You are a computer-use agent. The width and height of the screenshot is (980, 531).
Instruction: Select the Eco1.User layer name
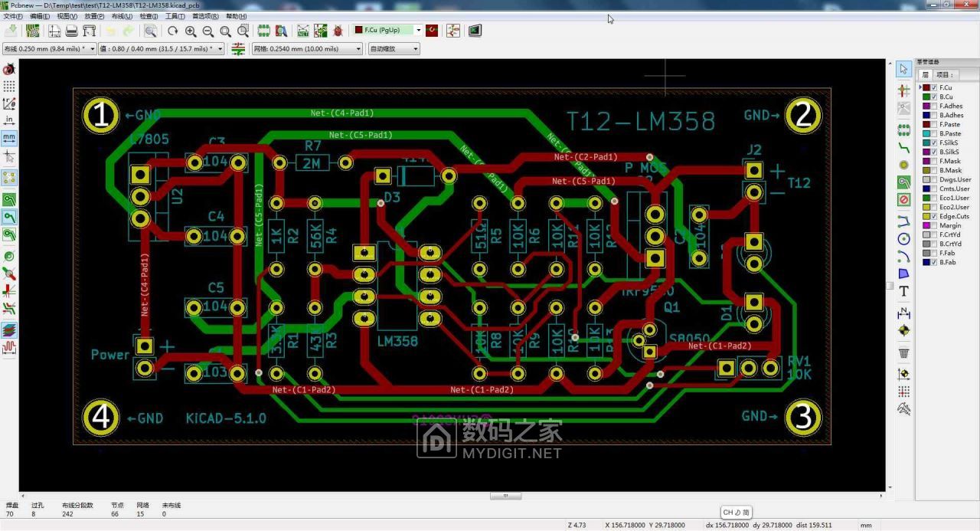pyautogui.click(x=954, y=198)
